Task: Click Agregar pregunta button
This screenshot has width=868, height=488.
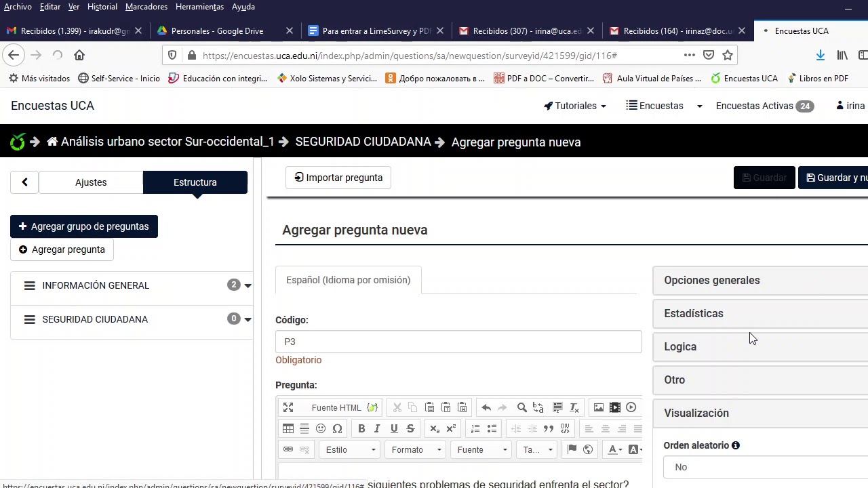Action: click(62, 249)
